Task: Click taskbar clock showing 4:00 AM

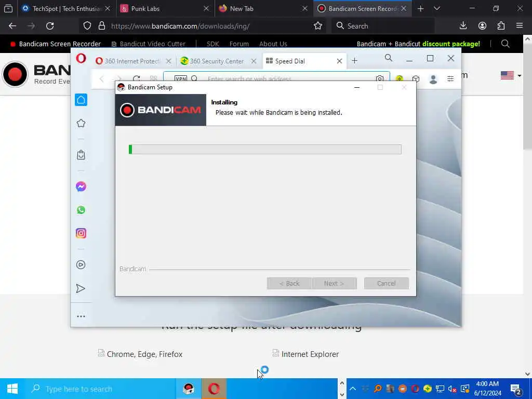Action: point(487,389)
